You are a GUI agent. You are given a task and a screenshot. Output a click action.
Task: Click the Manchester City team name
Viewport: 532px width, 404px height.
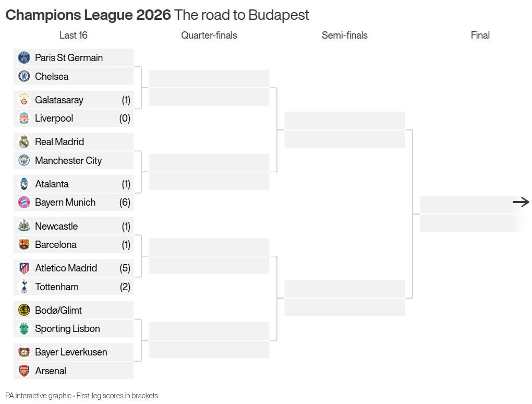coord(68,161)
